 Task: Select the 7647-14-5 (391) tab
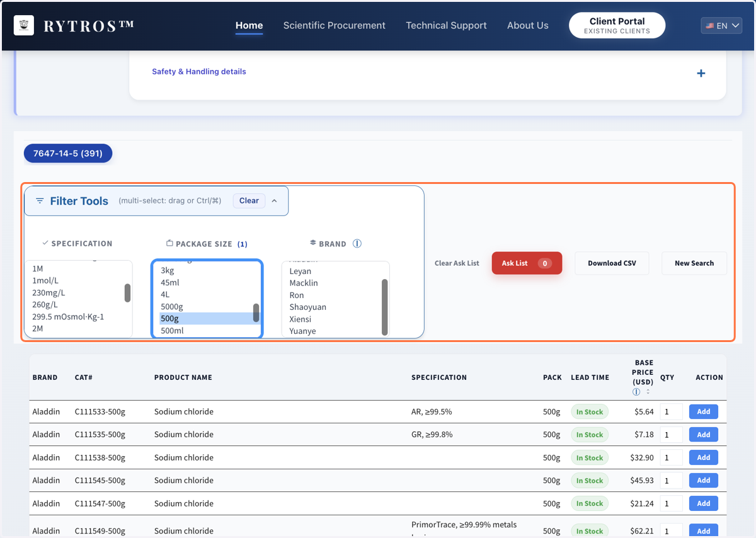(x=68, y=153)
